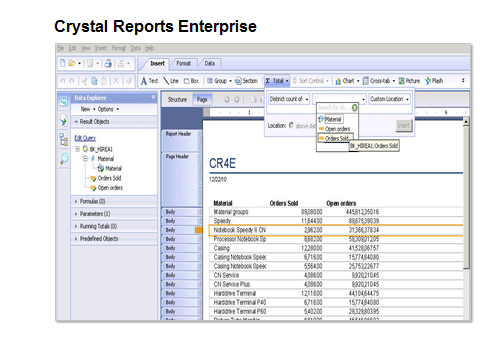
Task: Click the tree-structure sidebar icon
Action: (63, 139)
